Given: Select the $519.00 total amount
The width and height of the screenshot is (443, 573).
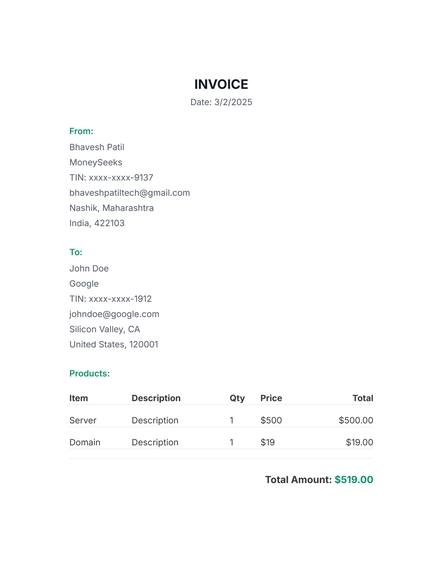Looking at the screenshot, I should coord(354,479).
